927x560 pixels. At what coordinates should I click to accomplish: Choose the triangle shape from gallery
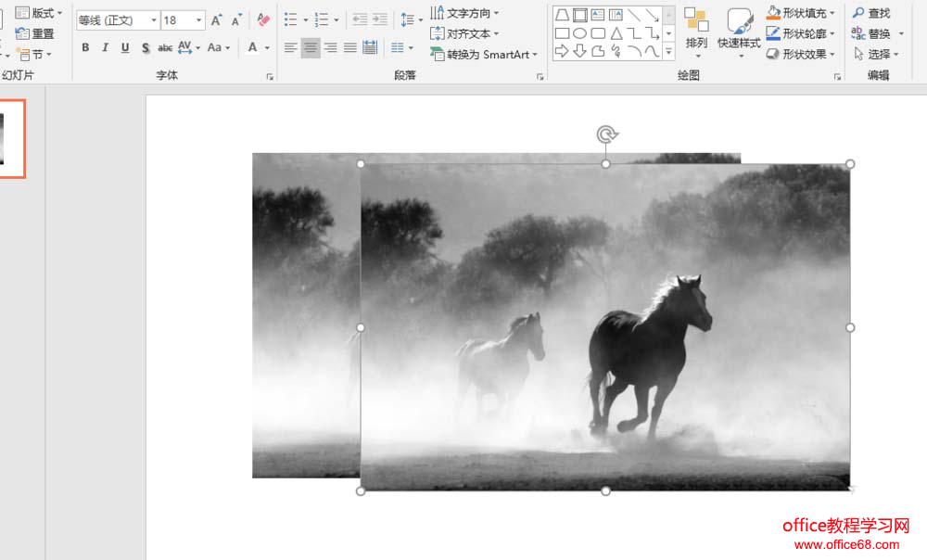616,33
